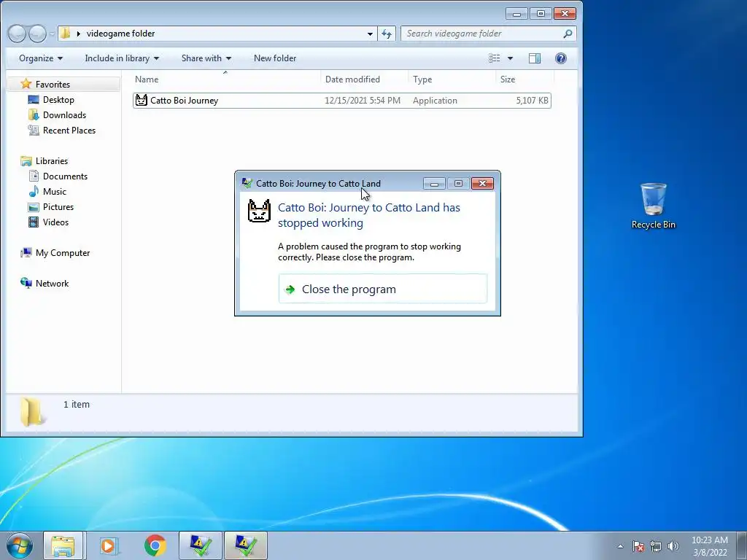Viewport: 747px width, 560px height.
Task: Click the 5,107 KB size cell
Action: point(532,100)
